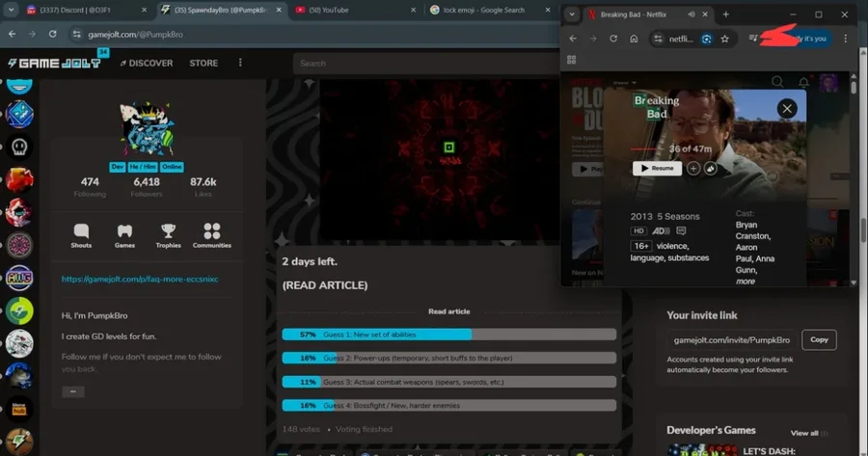View PumpkBro's Trophies
The width and height of the screenshot is (868, 456).
tap(168, 235)
